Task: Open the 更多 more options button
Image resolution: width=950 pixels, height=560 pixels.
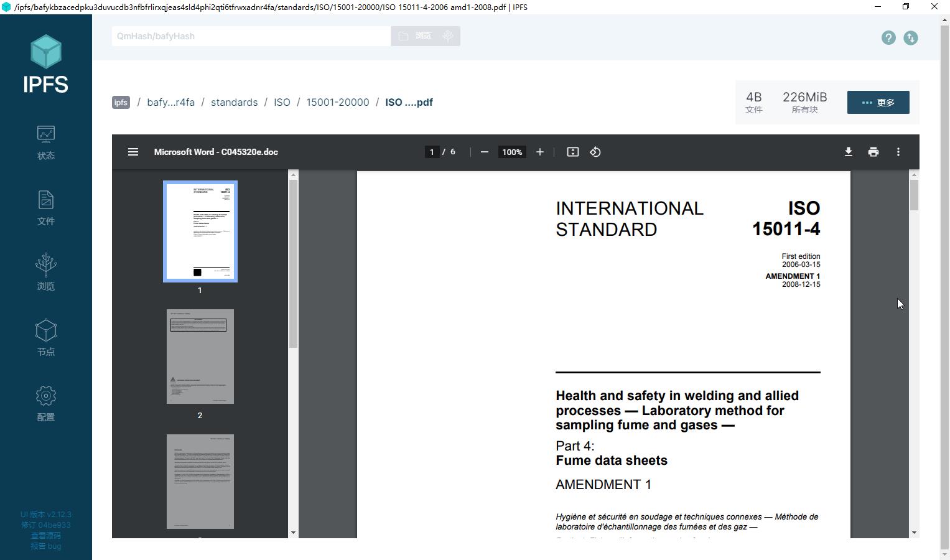Action: pos(878,103)
